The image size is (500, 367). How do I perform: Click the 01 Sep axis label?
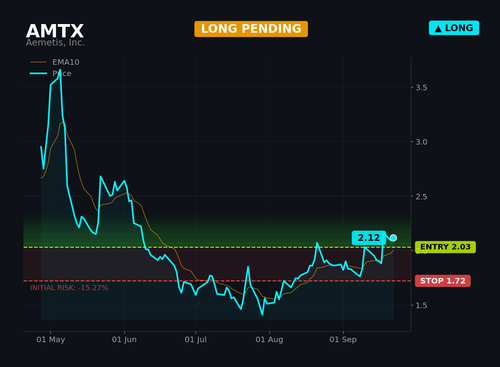343,340
